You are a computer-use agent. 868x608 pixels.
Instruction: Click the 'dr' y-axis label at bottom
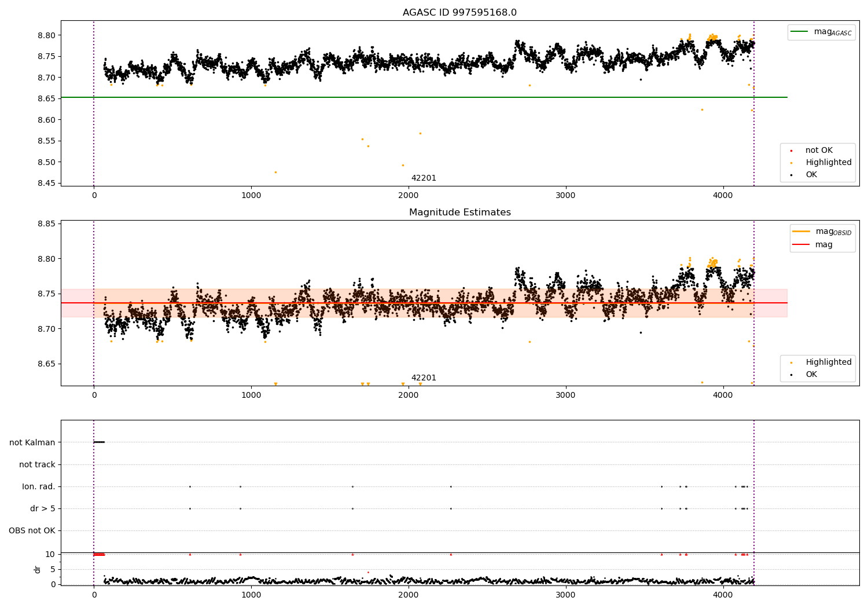[x=38, y=569]
